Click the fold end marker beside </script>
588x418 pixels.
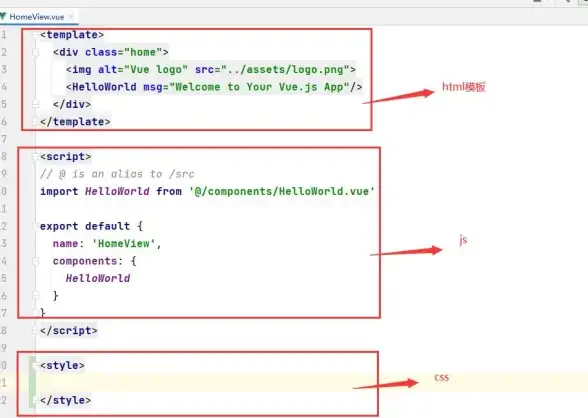point(35,331)
